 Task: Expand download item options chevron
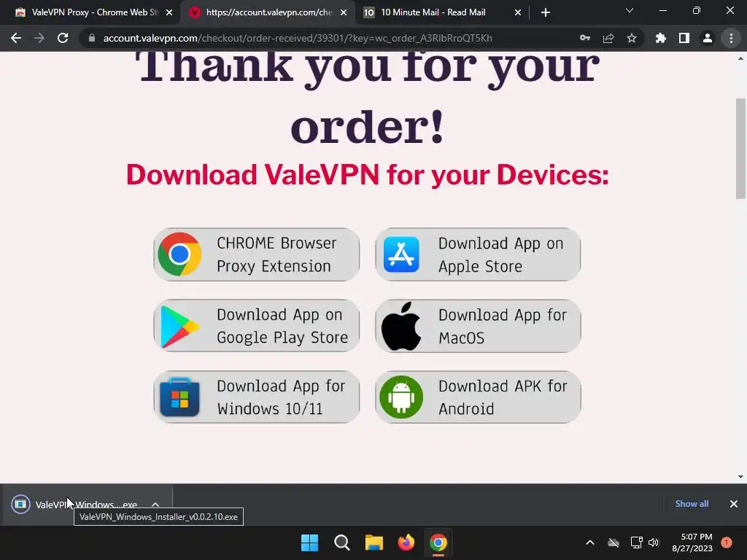click(x=155, y=505)
